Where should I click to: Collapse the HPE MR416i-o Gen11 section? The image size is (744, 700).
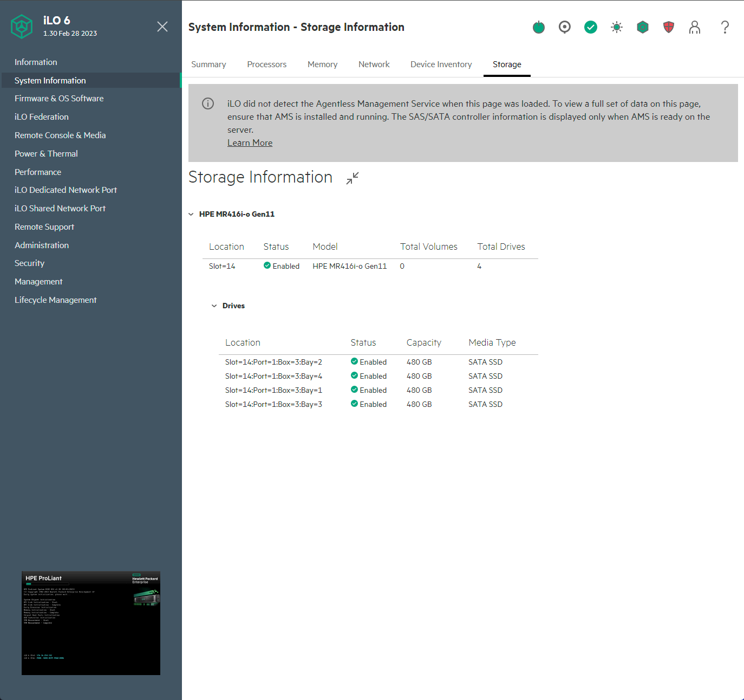(x=191, y=214)
